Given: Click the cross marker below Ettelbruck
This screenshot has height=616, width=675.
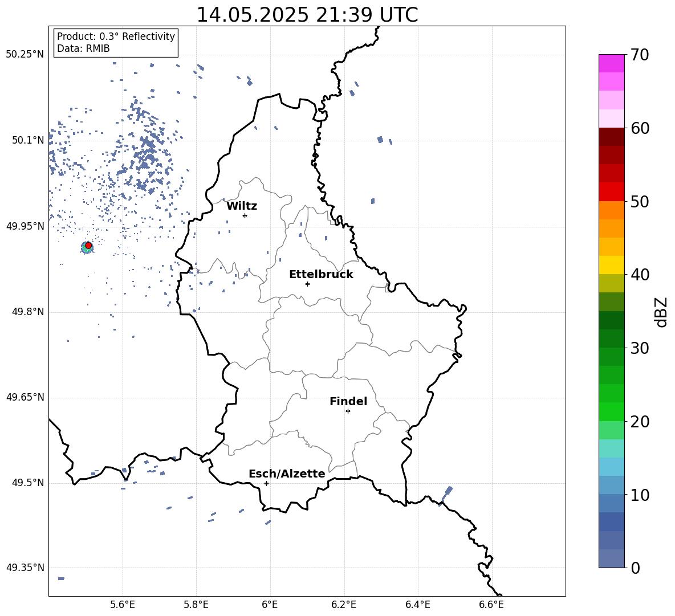Looking at the screenshot, I should coord(307,284).
